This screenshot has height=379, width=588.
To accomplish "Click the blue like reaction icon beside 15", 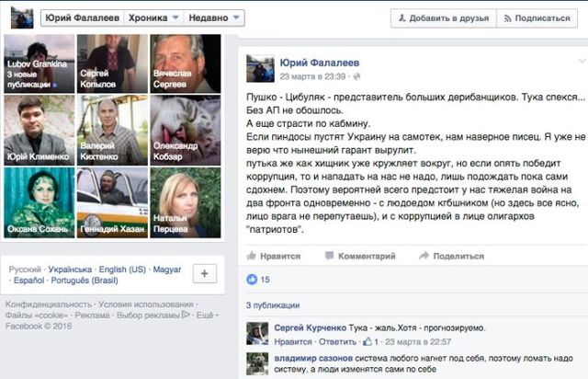I will point(252,279).
